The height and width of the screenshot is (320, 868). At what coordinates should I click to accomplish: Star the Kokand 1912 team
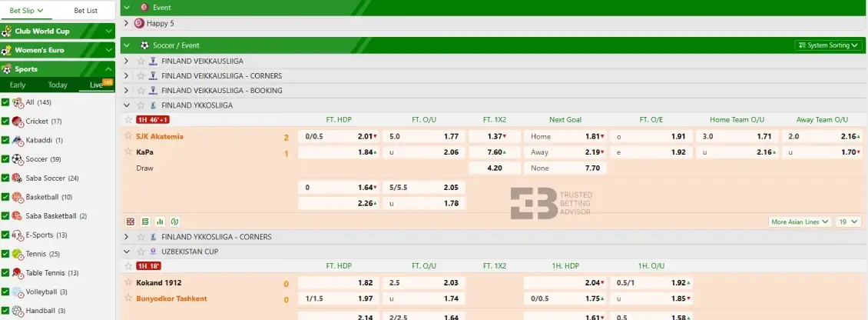[x=128, y=282]
